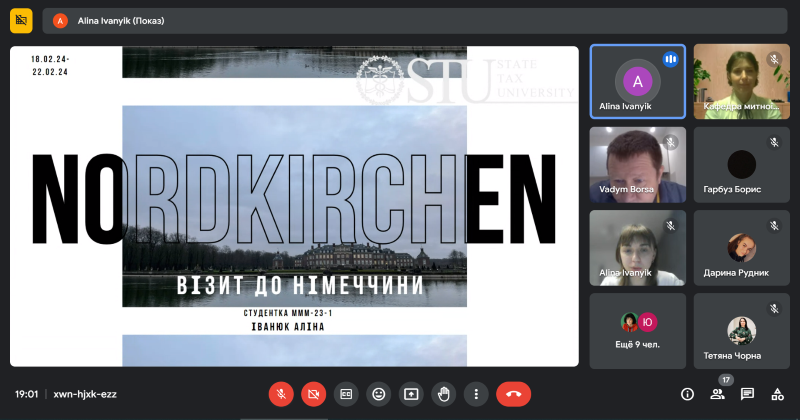This screenshot has height=420, width=800.
Task: Open the activities icon
Action: point(778,394)
